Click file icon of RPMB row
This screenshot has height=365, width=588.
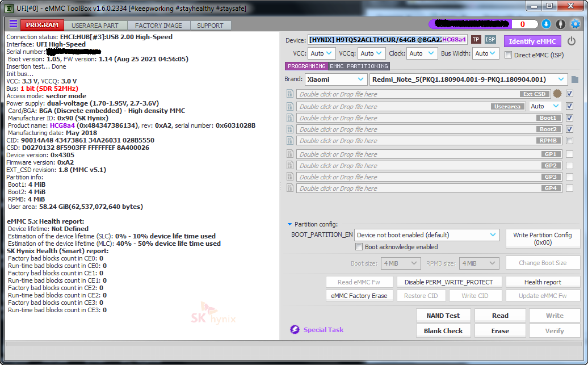pos(290,141)
